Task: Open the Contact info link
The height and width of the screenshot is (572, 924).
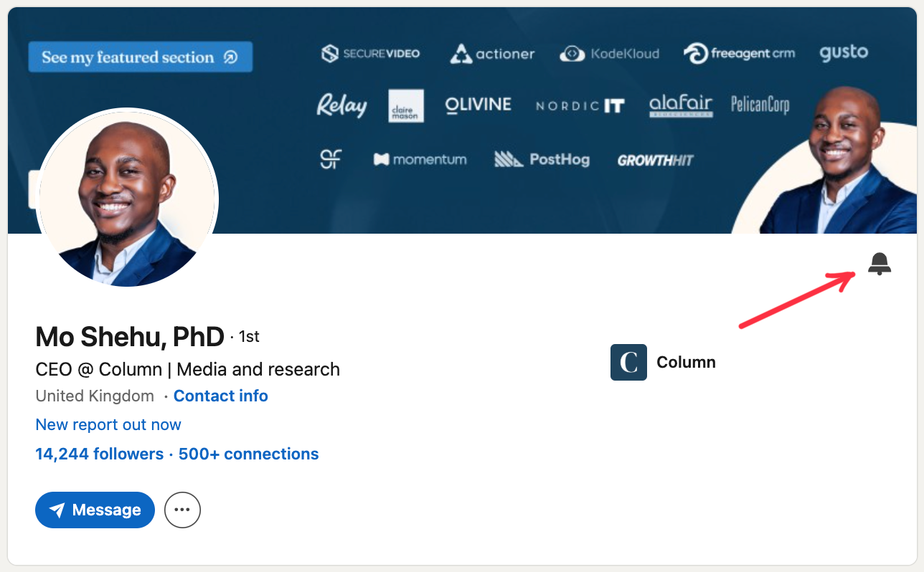Action: (x=220, y=396)
